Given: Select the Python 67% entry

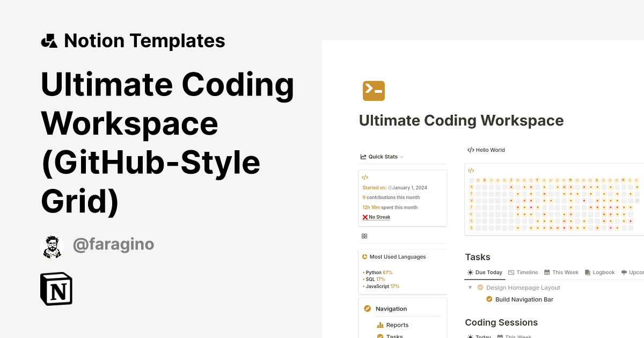Looking at the screenshot, I should [x=379, y=273].
